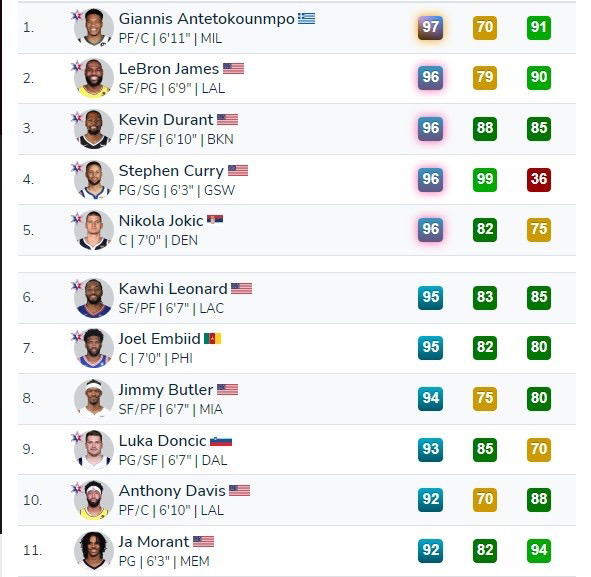
Task: Click Ja Morant's 94 rating badge
Action: (x=539, y=550)
